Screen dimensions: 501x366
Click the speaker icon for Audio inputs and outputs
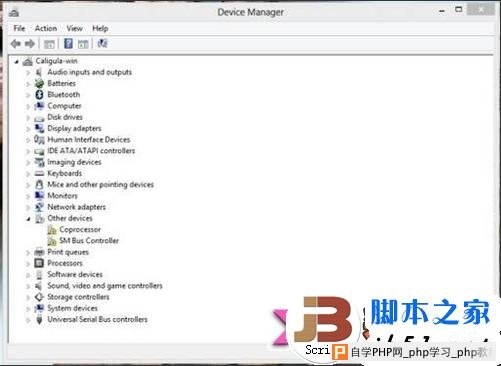click(x=39, y=72)
